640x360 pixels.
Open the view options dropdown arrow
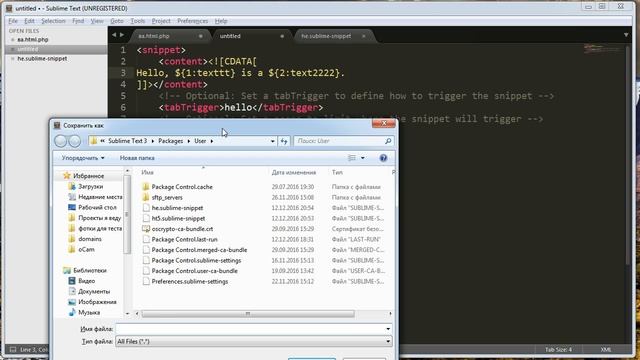[362, 158]
